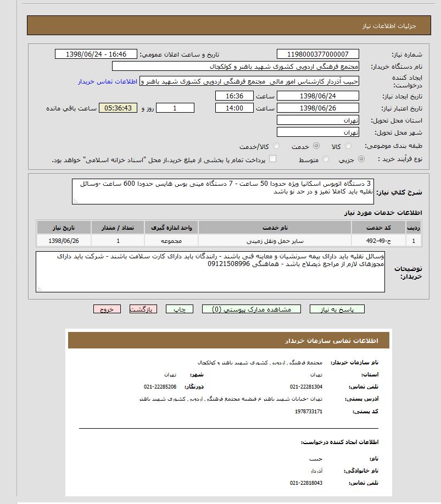Open 'مشاهده مدارک پیوستی (0)' attachments
441x504 pixels.
click(251, 309)
